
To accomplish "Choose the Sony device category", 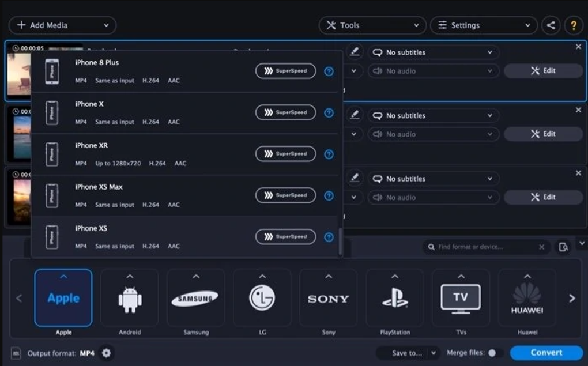I will point(328,297).
